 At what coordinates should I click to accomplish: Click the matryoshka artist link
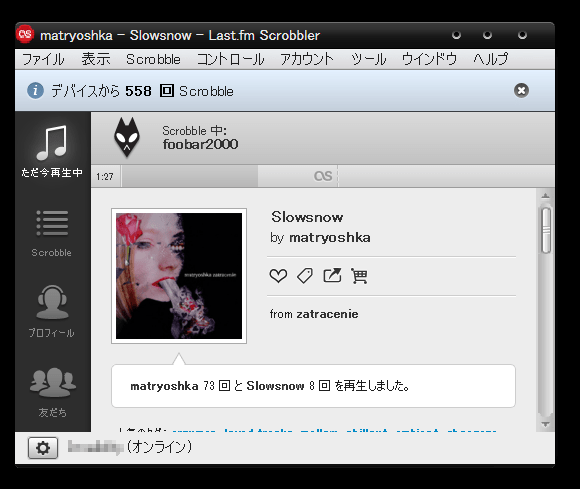coord(330,237)
